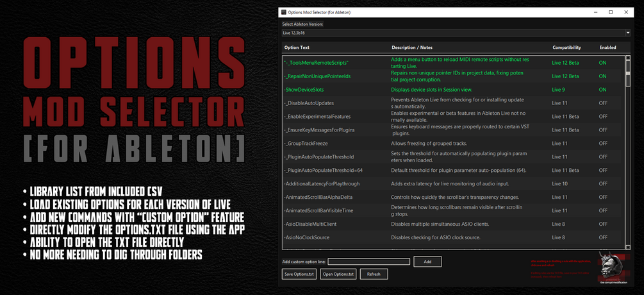Click "Disables checking for ASIO clock source." description
Viewport: 644px width, 295px height.
pyautogui.click(x=436, y=237)
